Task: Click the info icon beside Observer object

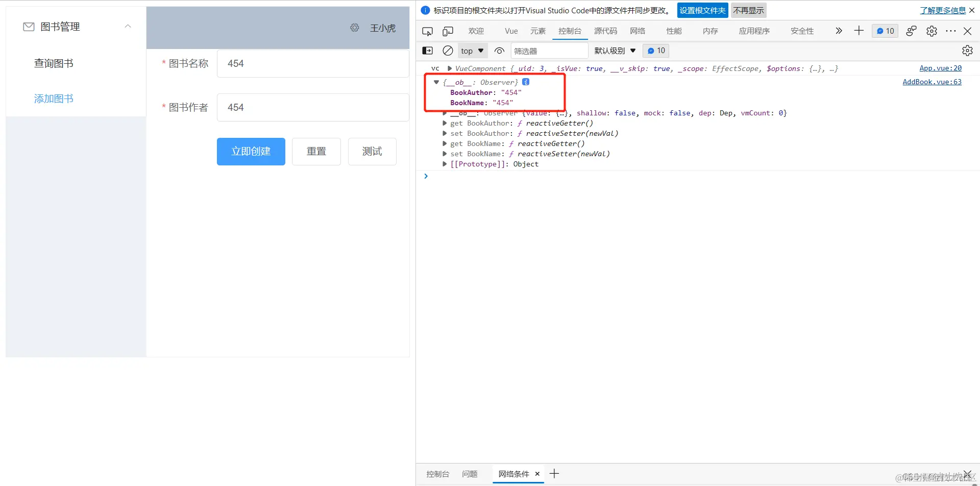Action: tap(526, 82)
